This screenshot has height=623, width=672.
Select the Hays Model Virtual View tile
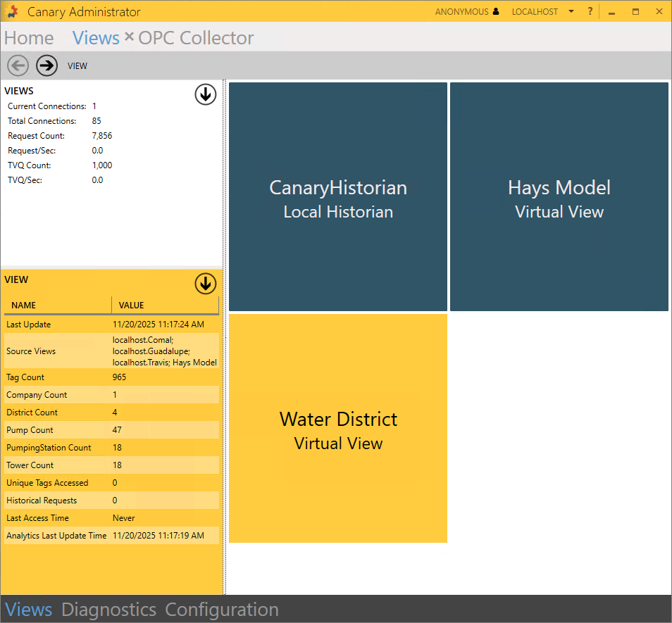(559, 197)
